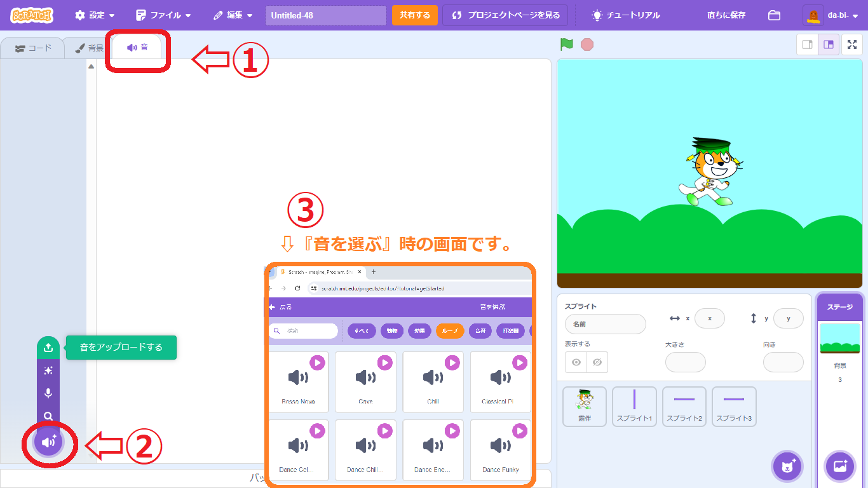Switch to large stage layout
Screen dimensions: 868x488
coord(829,44)
